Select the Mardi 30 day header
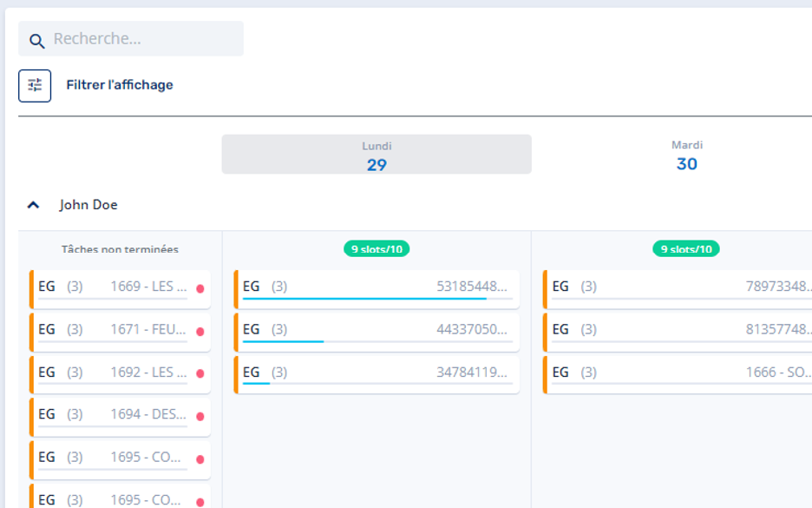 pyautogui.click(x=687, y=155)
